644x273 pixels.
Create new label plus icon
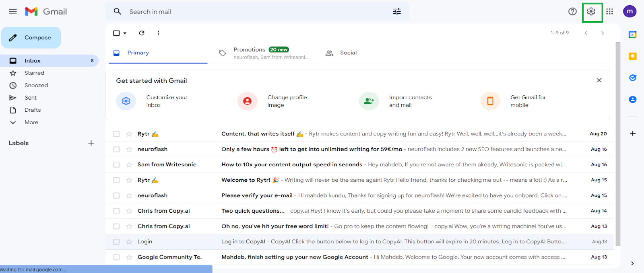[x=91, y=143]
